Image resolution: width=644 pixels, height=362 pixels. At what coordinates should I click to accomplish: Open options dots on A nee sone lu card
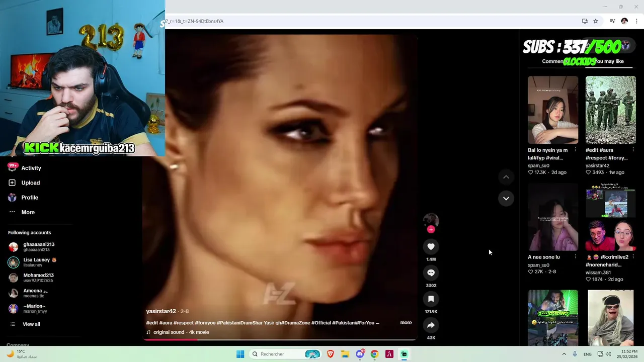(x=575, y=257)
